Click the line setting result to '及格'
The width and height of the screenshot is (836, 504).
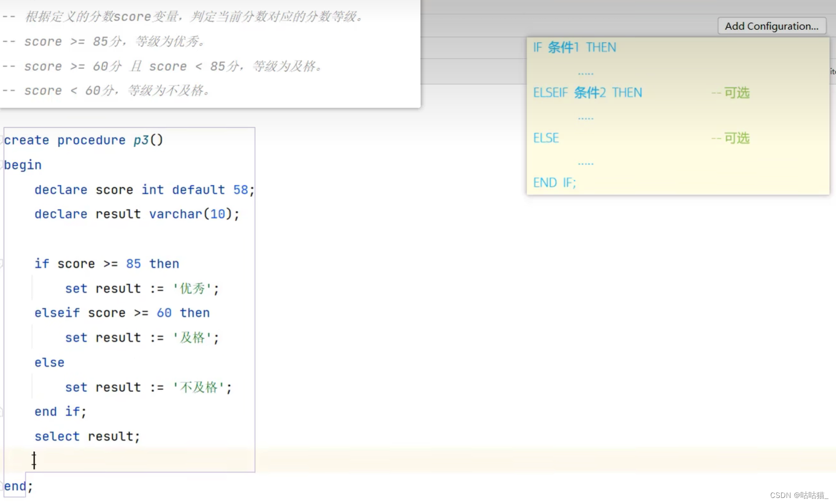tap(142, 338)
